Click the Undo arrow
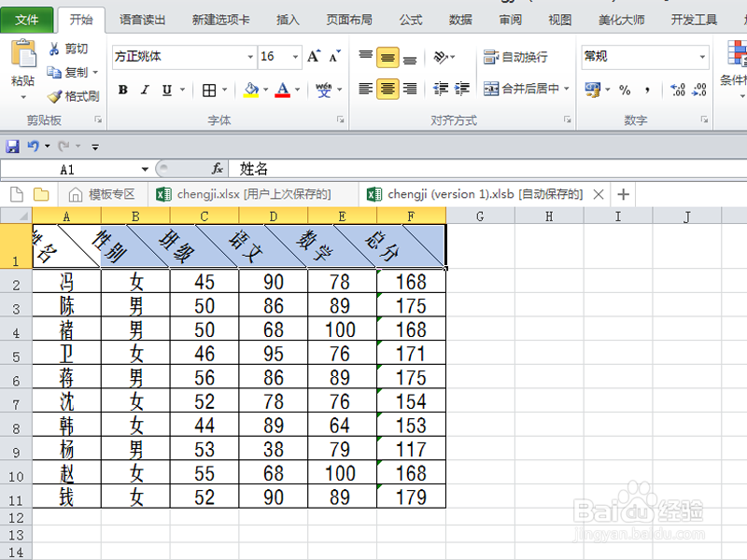The image size is (747, 560). coord(33,146)
